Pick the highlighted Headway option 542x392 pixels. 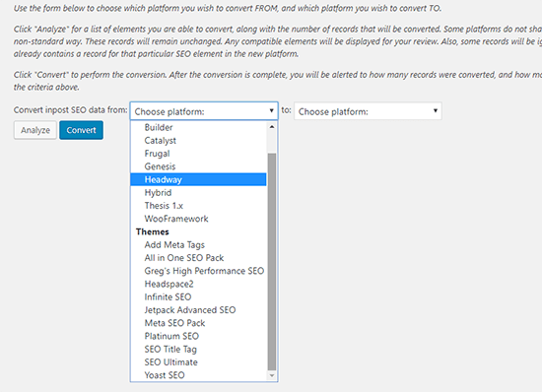tap(198, 179)
